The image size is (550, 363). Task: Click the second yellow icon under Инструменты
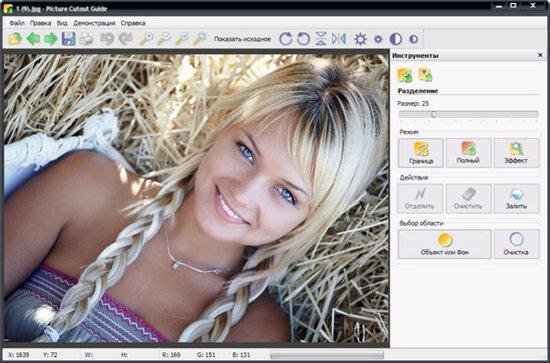pyautogui.click(x=425, y=75)
